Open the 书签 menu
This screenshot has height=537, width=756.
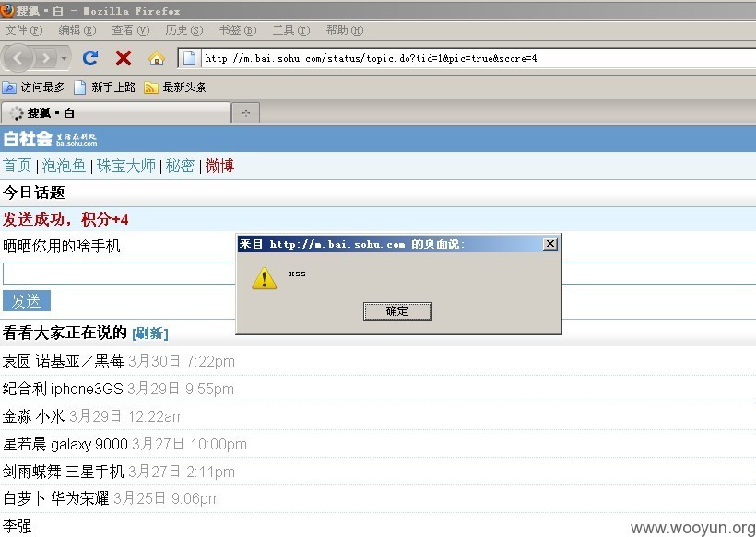click(238, 30)
